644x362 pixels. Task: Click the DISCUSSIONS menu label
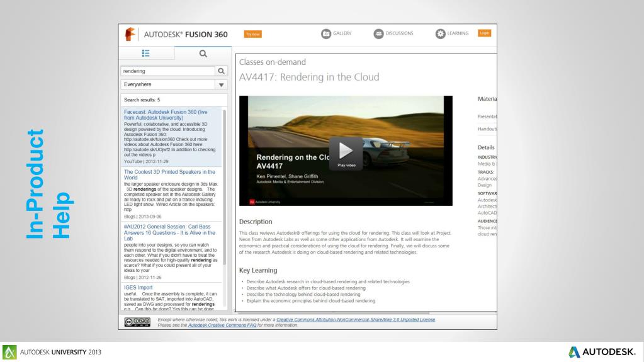click(399, 33)
